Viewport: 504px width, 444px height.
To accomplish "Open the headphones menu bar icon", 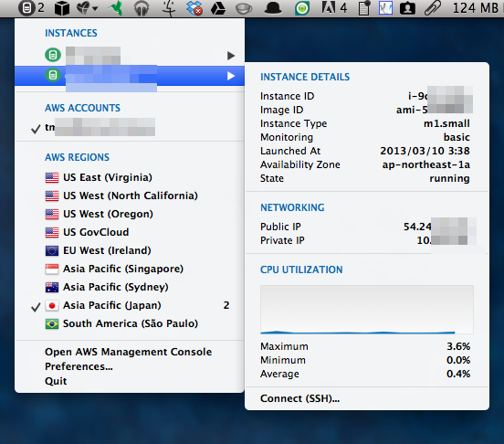I will 142,8.
